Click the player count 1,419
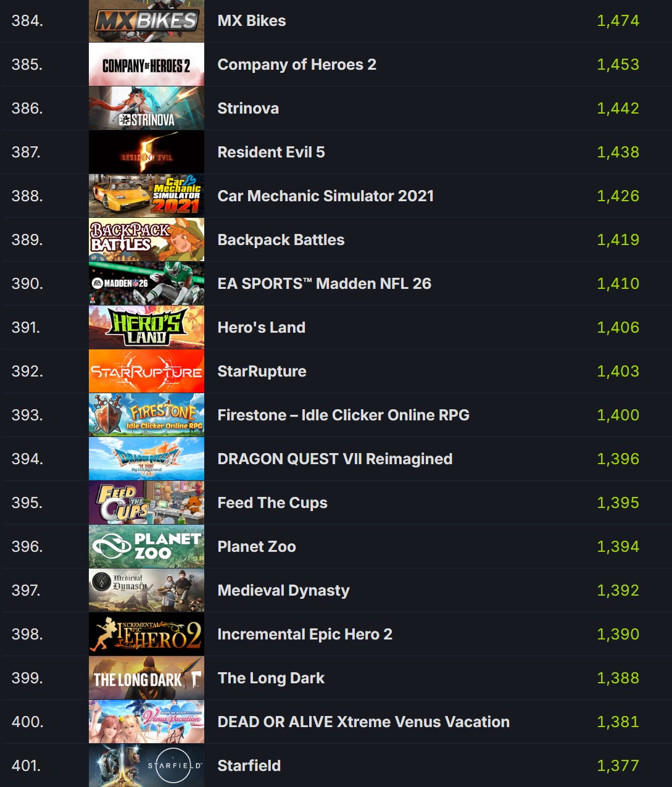Viewport: 672px width, 787px height. 618,240
